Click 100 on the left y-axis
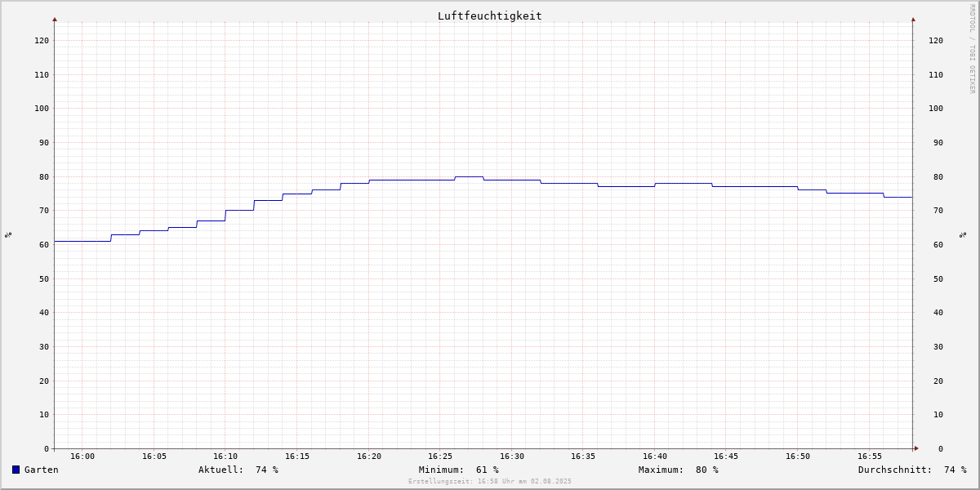The width and height of the screenshot is (980, 490). (x=42, y=108)
